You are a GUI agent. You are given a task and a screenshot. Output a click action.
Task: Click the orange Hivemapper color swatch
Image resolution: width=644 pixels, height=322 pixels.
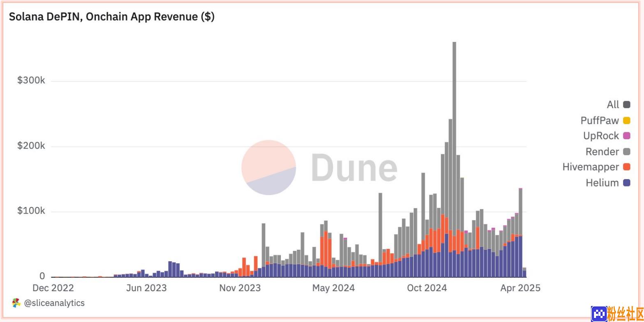[x=627, y=167]
